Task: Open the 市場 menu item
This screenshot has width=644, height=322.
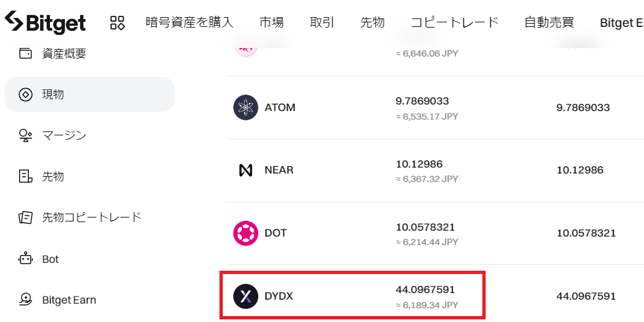Action: tap(271, 22)
